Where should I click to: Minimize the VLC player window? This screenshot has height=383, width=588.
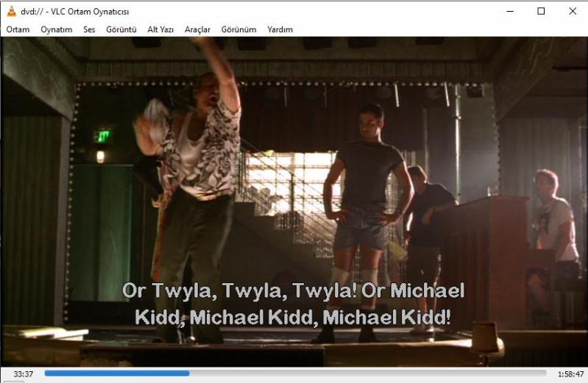coord(509,11)
